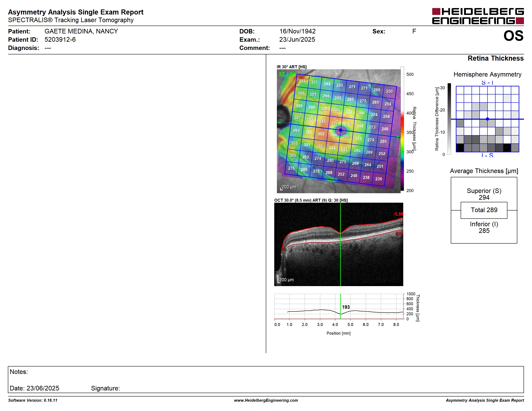
Task: Click grid cell value 316
Action: tap(347, 124)
